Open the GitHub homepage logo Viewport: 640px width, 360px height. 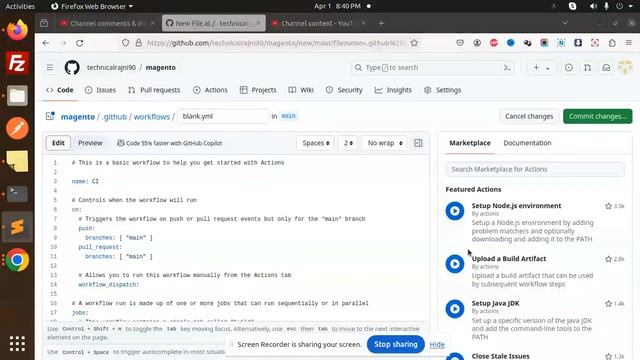tap(72, 67)
